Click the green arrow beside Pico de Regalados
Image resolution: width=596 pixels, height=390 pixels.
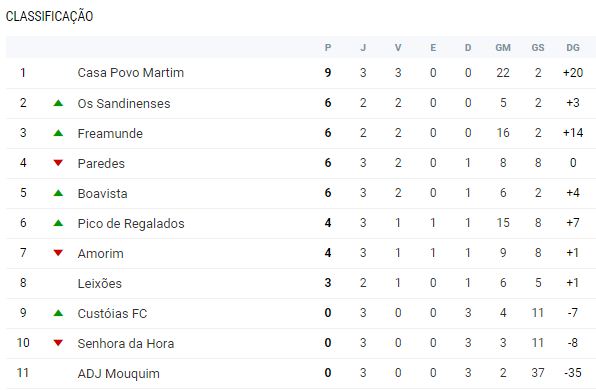(58, 223)
